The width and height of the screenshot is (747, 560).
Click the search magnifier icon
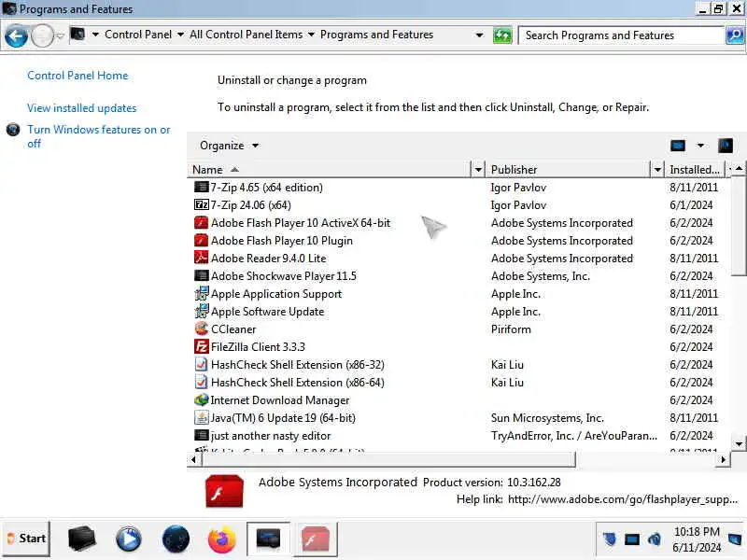pyautogui.click(x=735, y=35)
